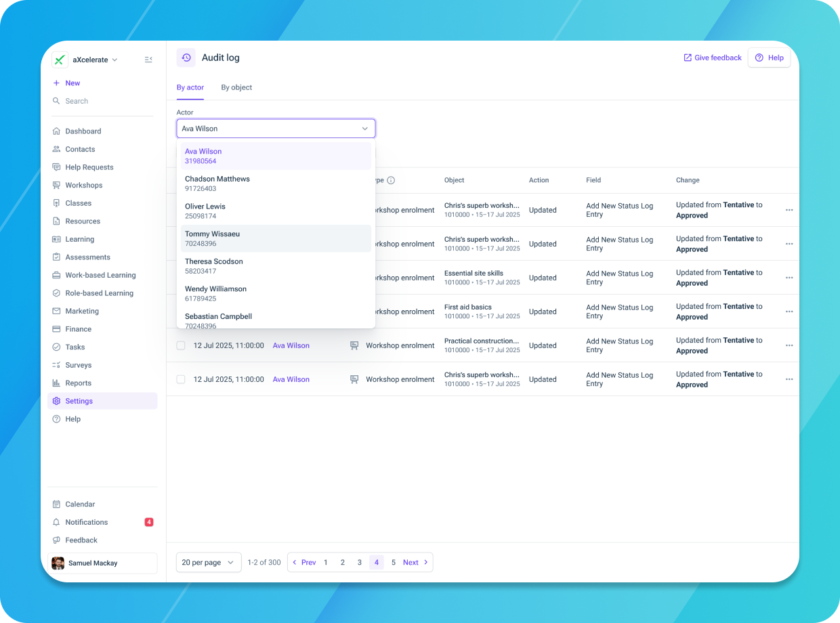Select Chadson Matthews from actor list
The height and width of the screenshot is (623, 840).
[276, 184]
